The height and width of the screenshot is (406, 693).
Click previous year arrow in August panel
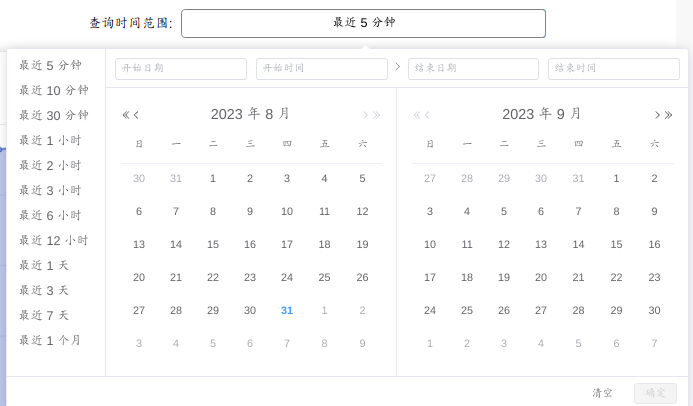pyautogui.click(x=126, y=115)
